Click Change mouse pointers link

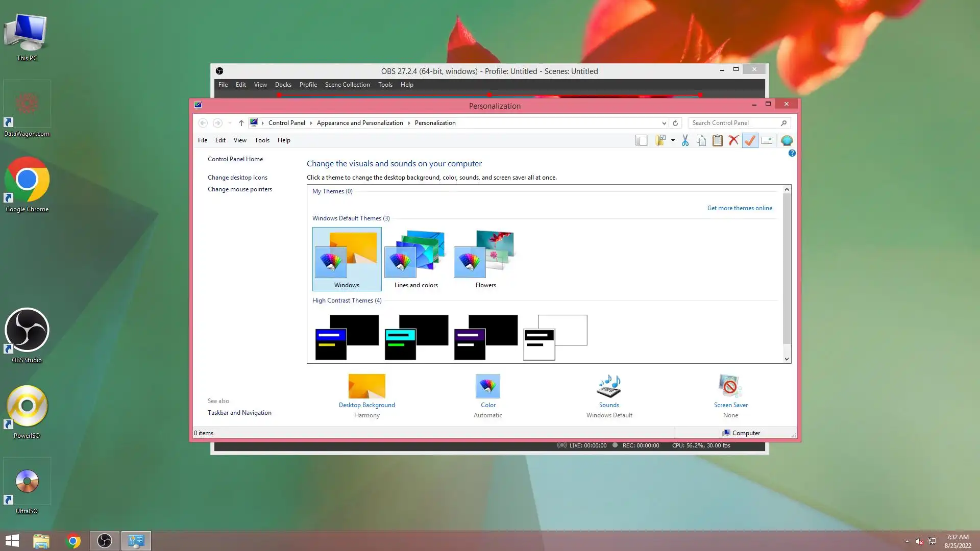[x=239, y=189]
